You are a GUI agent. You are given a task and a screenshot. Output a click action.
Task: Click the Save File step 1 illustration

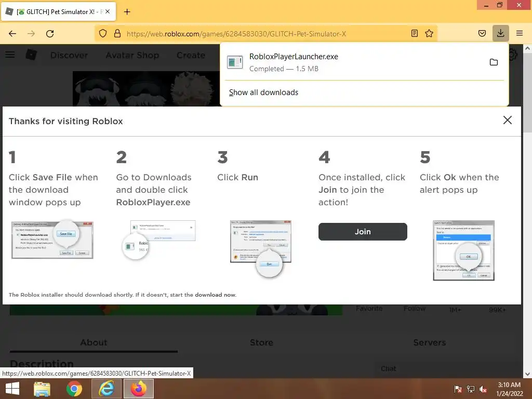(52, 240)
